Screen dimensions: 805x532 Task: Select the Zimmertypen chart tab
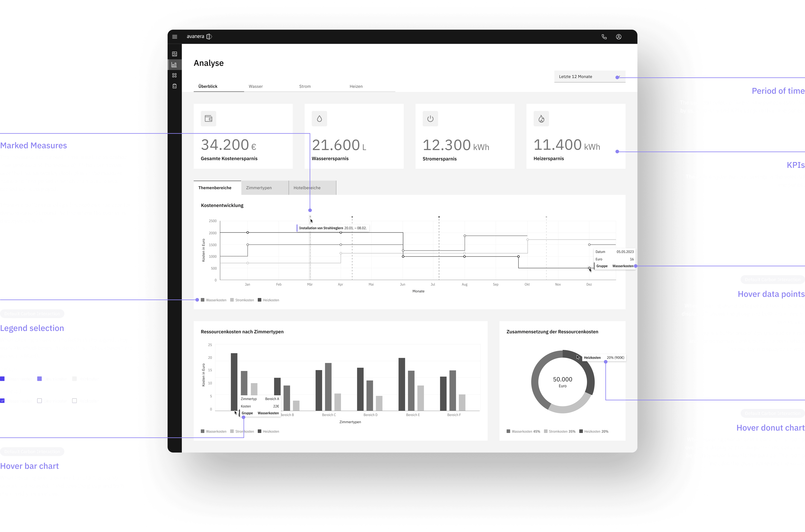coord(265,188)
